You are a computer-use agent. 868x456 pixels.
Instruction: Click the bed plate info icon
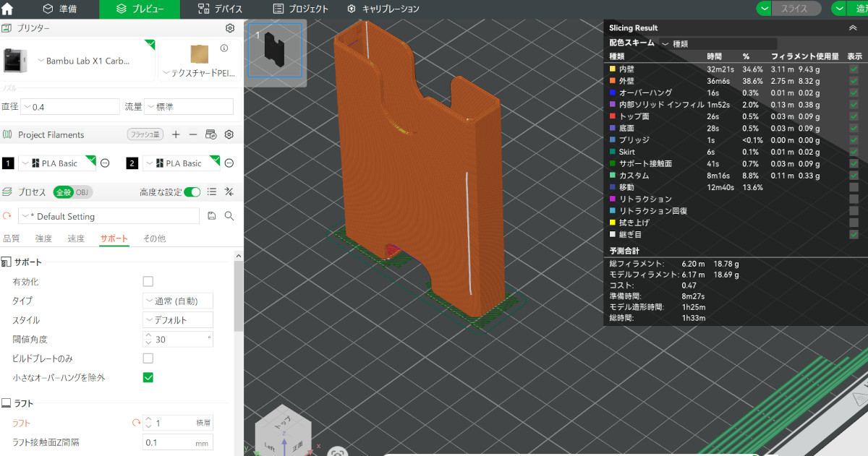pyautogui.click(x=224, y=48)
